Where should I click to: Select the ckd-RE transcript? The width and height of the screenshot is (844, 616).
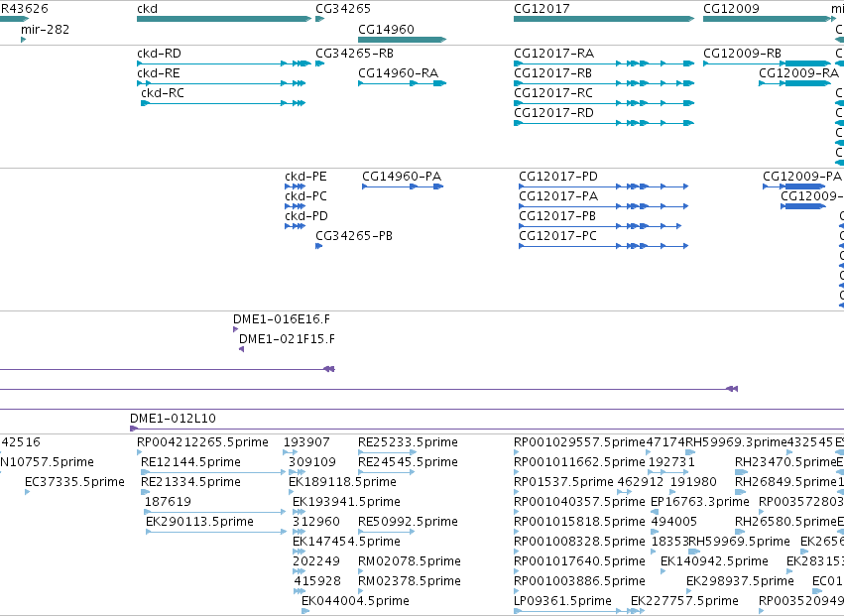click(221, 83)
